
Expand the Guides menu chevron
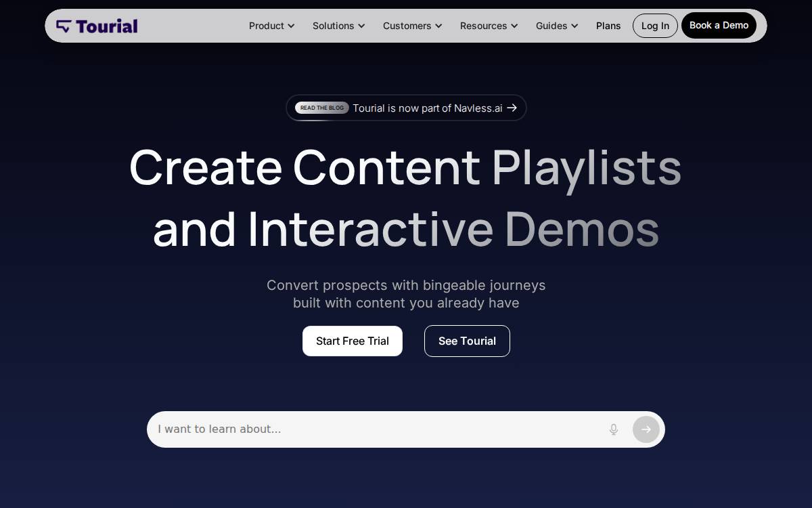click(574, 26)
